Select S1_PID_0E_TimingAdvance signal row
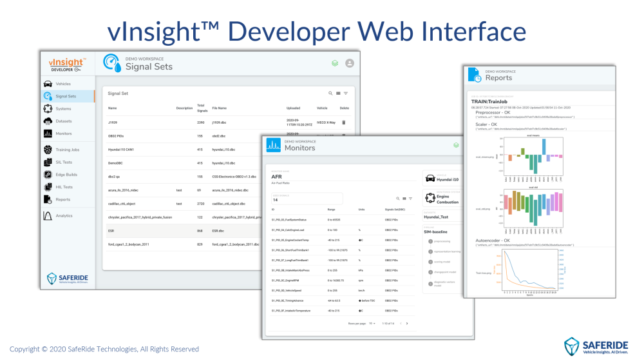Image resolution: width=644 pixels, height=363 pixels. point(342,301)
